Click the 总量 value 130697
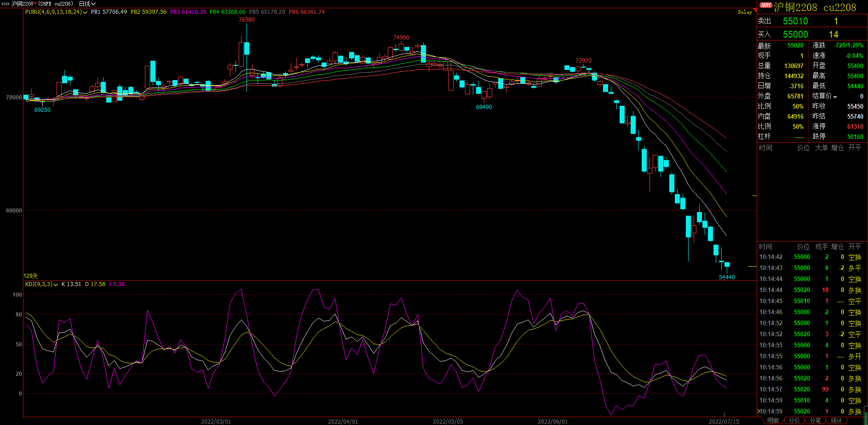868x425 pixels. 793,66
